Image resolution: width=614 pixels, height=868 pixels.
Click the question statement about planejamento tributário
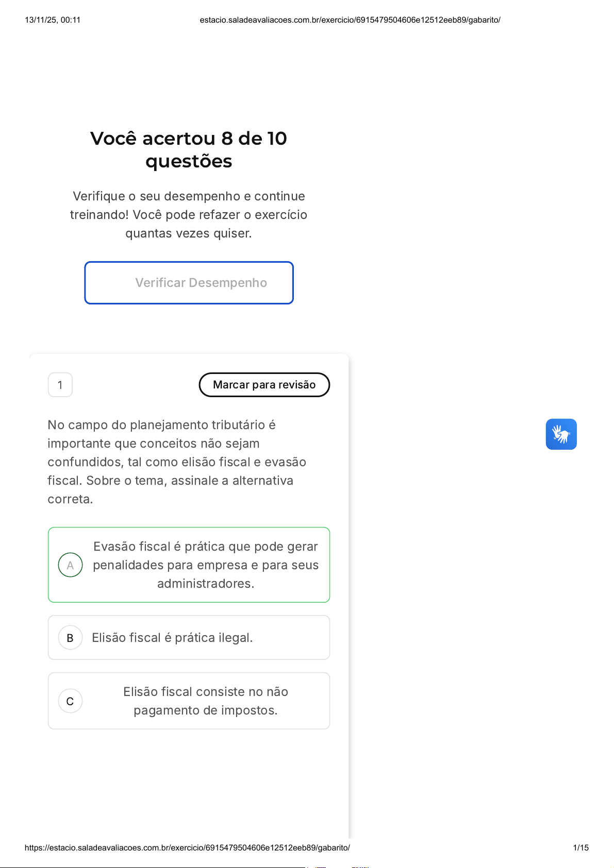click(x=177, y=462)
